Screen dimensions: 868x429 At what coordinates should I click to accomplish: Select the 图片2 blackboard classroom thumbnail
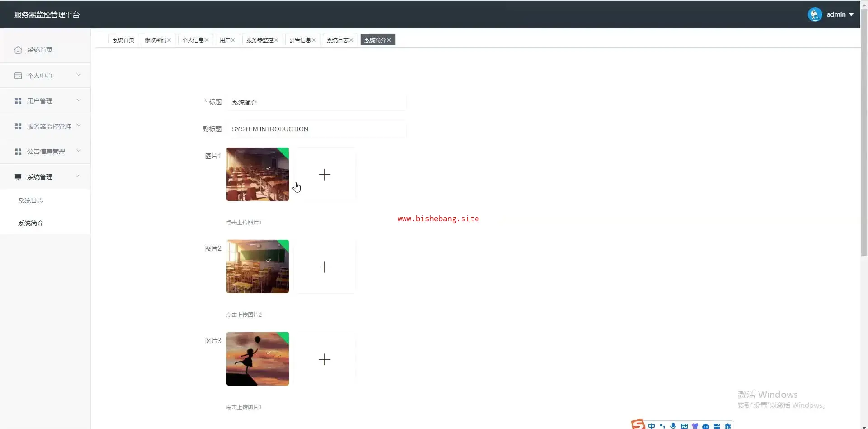point(258,267)
